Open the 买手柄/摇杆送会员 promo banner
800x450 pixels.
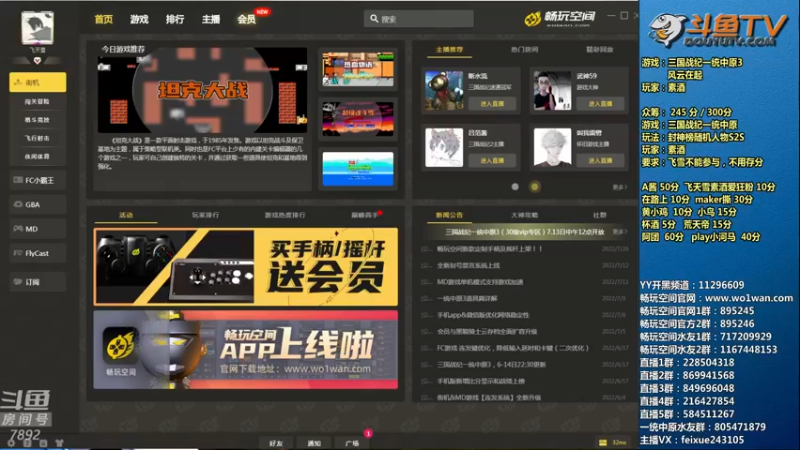click(x=245, y=267)
